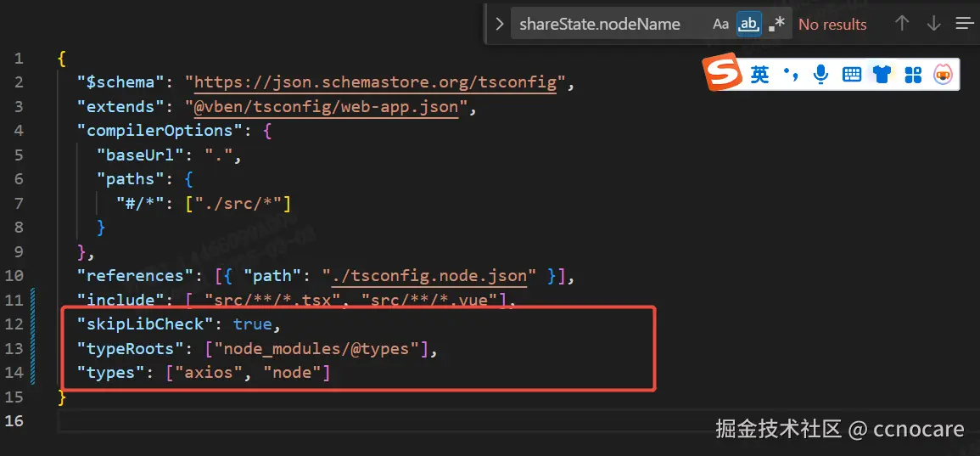The width and height of the screenshot is (980, 456).
Task: Go to next match arrow
Action: click(933, 24)
